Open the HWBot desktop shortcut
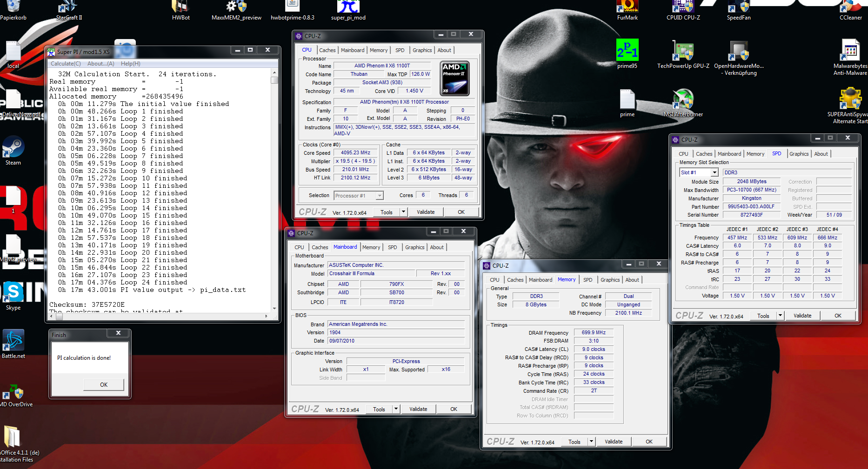 point(180,10)
